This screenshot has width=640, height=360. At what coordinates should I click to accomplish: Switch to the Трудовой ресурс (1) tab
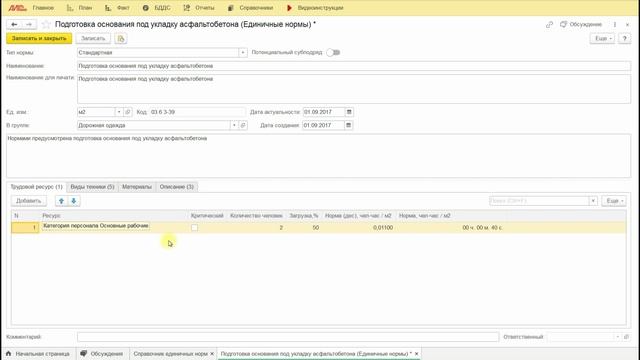[36, 187]
